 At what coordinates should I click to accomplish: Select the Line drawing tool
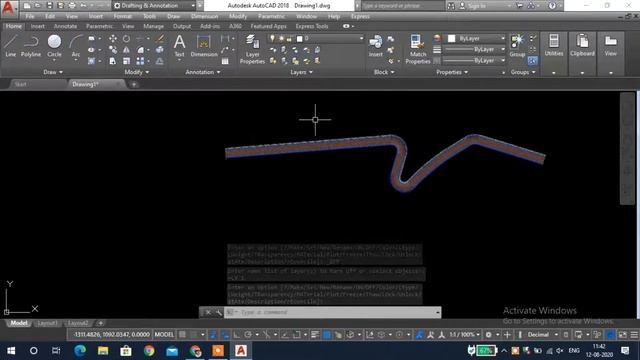[x=11, y=46]
